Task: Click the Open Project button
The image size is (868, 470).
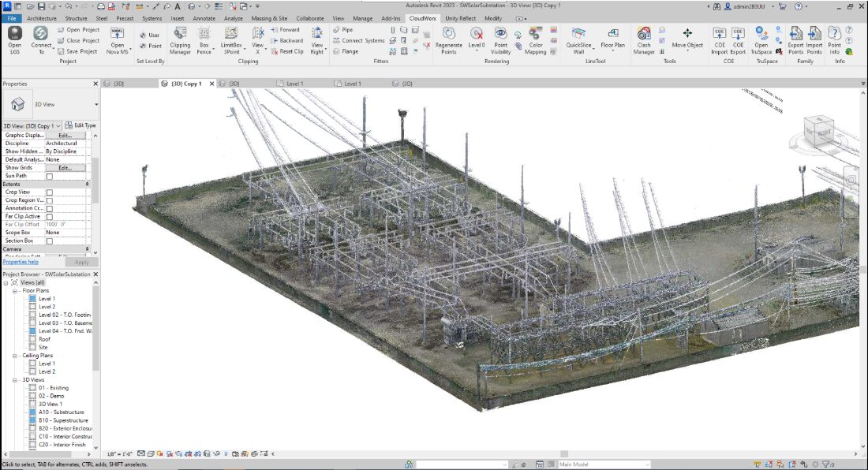Action: click(x=79, y=30)
